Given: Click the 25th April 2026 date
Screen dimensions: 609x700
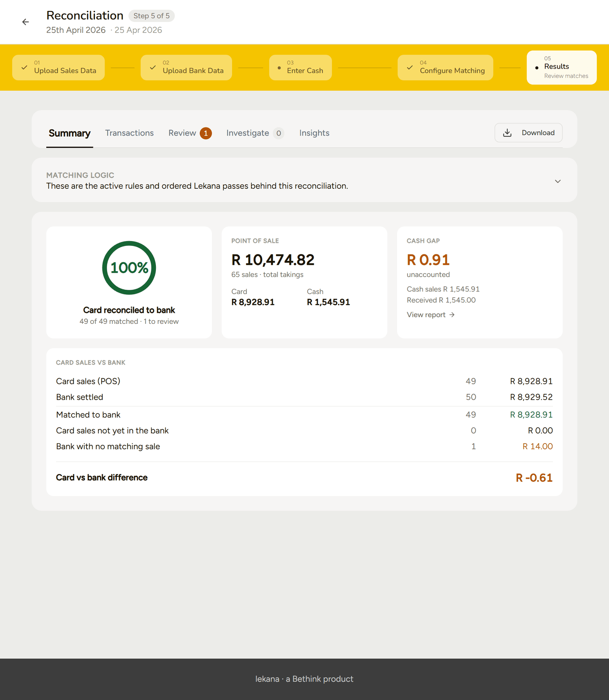Looking at the screenshot, I should pos(76,30).
